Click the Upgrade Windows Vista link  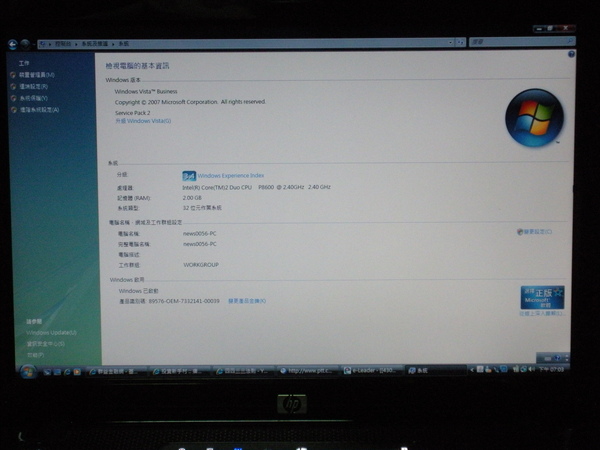pyautogui.click(x=143, y=121)
